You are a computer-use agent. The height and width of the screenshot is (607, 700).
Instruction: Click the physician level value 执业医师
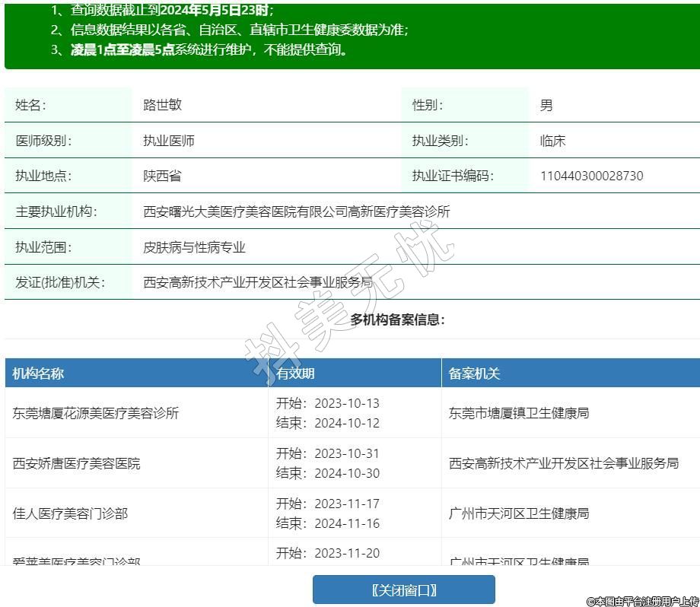point(169,141)
